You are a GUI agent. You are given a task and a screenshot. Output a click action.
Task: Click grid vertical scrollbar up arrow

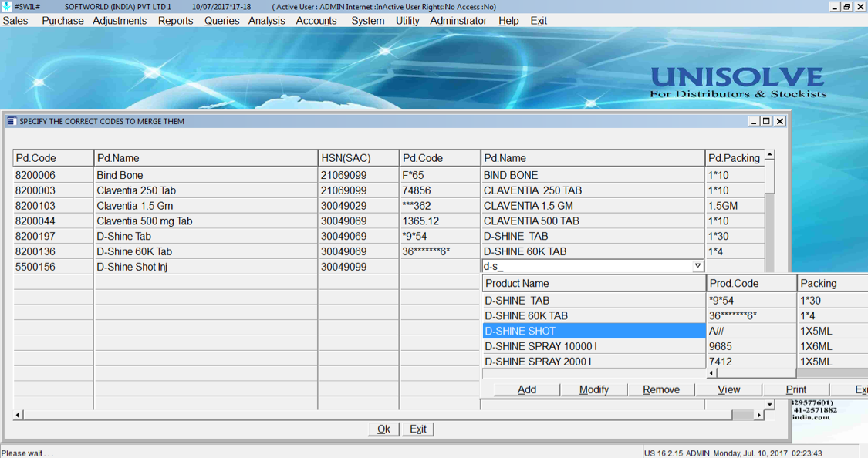click(x=769, y=155)
